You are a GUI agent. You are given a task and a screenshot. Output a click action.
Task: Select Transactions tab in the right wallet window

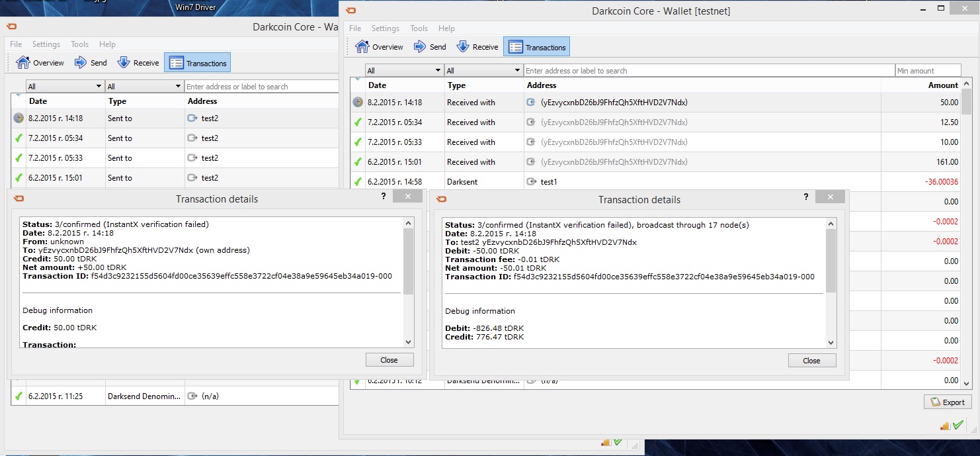click(x=536, y=47)
